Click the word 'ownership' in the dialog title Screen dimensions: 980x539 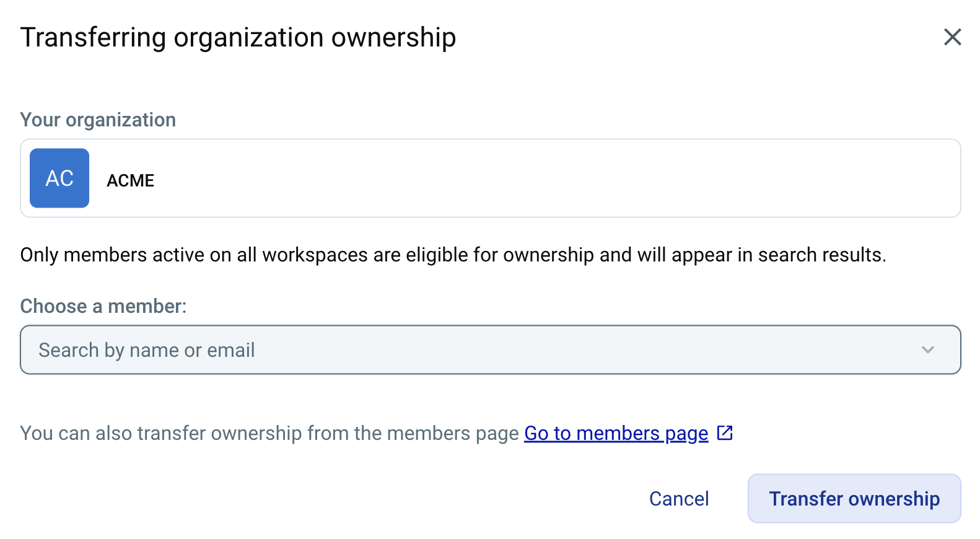pos(393,37)
